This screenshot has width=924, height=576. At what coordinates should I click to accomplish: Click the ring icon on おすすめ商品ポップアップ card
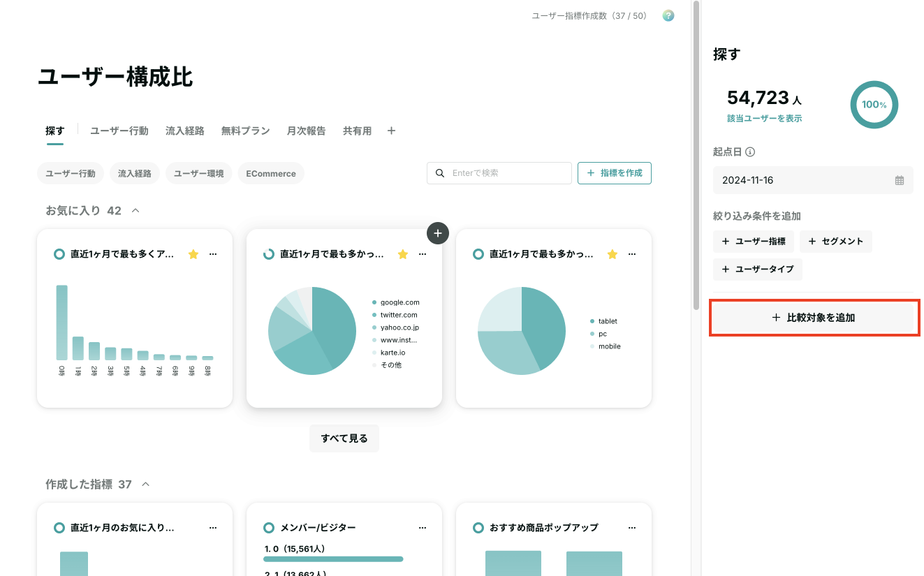coord(478,528)
